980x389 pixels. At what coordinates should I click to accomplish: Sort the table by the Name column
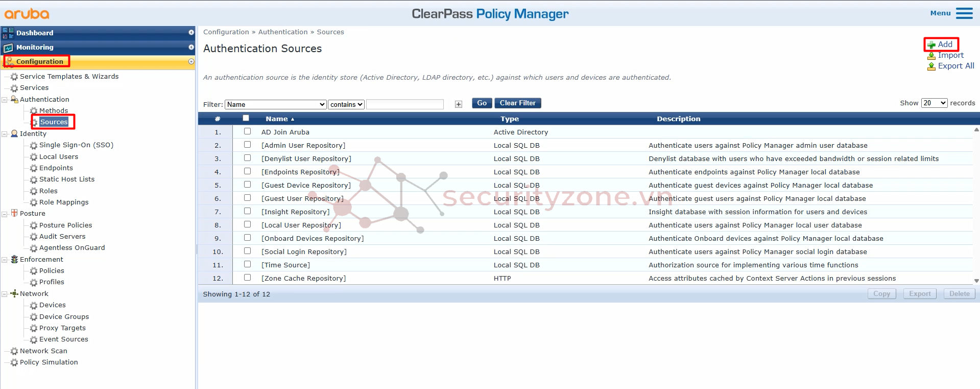(279, 119)
